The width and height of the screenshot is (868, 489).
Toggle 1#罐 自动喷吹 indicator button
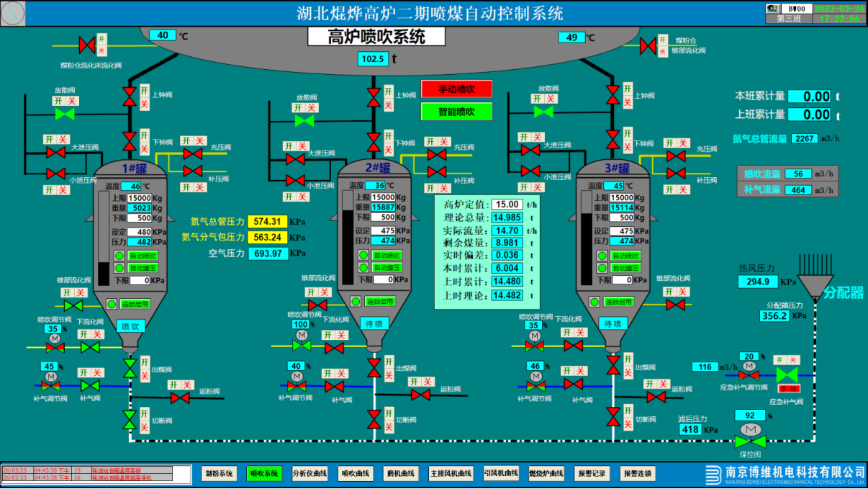[142, 256]
